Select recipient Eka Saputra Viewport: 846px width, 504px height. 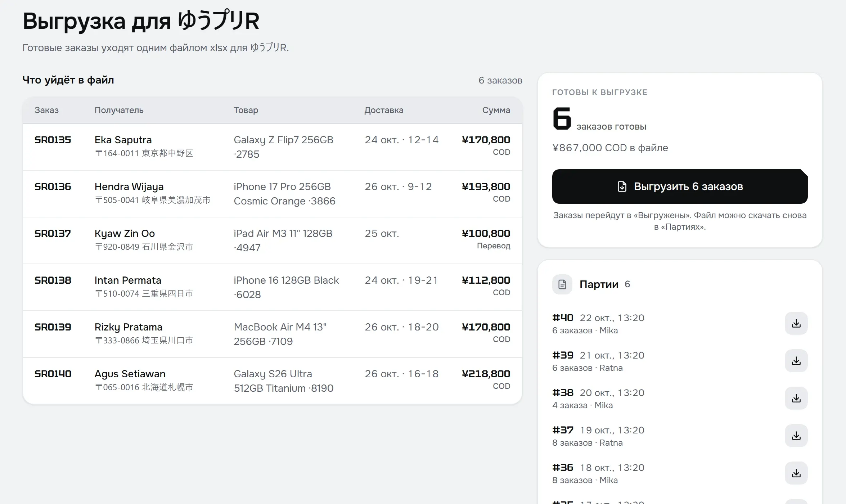coord(123,140)
